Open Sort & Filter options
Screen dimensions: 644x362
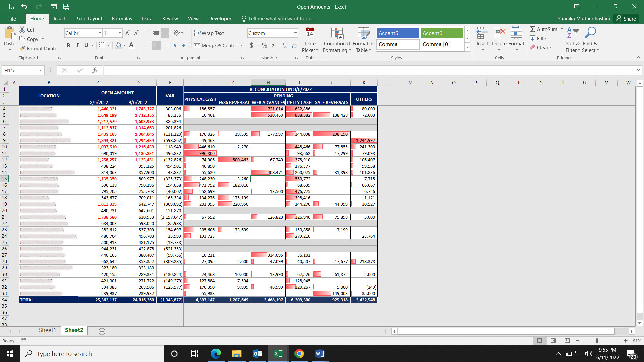coord(572,40)
